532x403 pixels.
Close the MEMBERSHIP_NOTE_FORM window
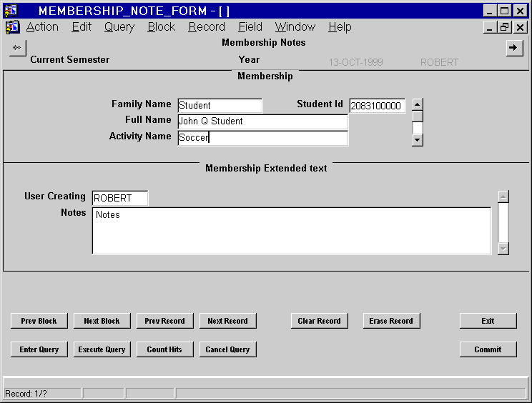520,11
